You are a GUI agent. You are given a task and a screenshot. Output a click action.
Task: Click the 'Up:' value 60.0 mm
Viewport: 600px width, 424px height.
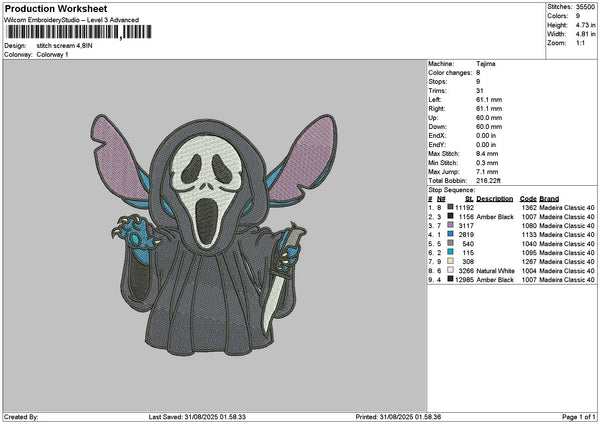pyautogui.click(x=489, y=118)
